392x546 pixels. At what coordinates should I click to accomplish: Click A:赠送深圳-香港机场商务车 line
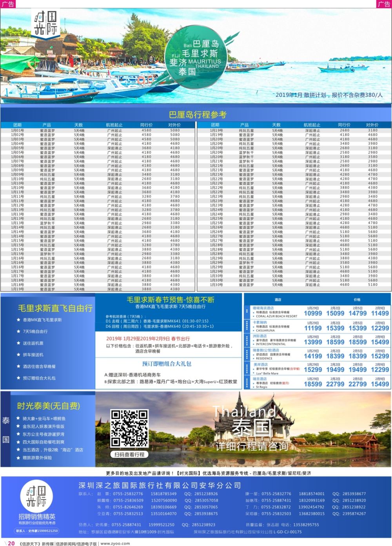[132, 375]
